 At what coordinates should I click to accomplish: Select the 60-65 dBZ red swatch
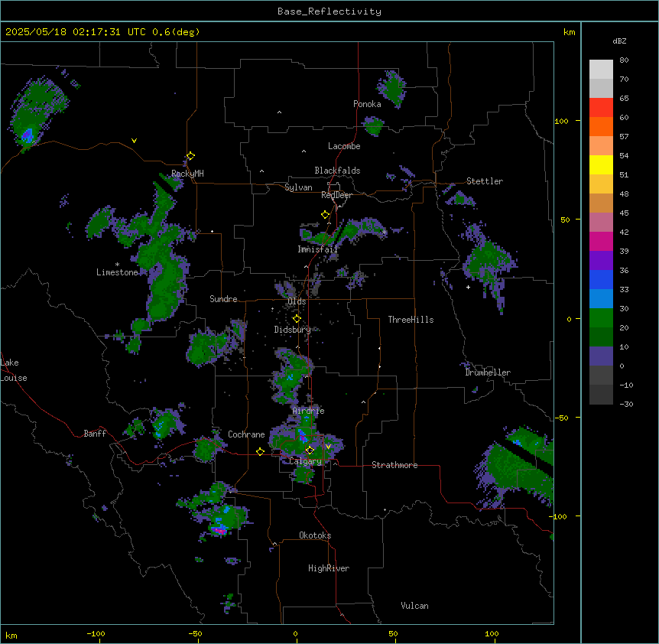[601, 108]
